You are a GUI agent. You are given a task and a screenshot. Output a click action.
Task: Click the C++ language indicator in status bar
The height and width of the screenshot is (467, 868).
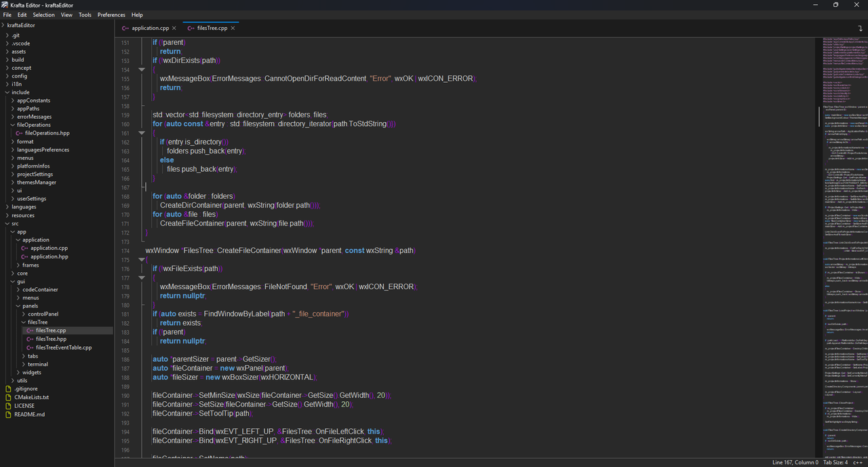click(856, 462)
